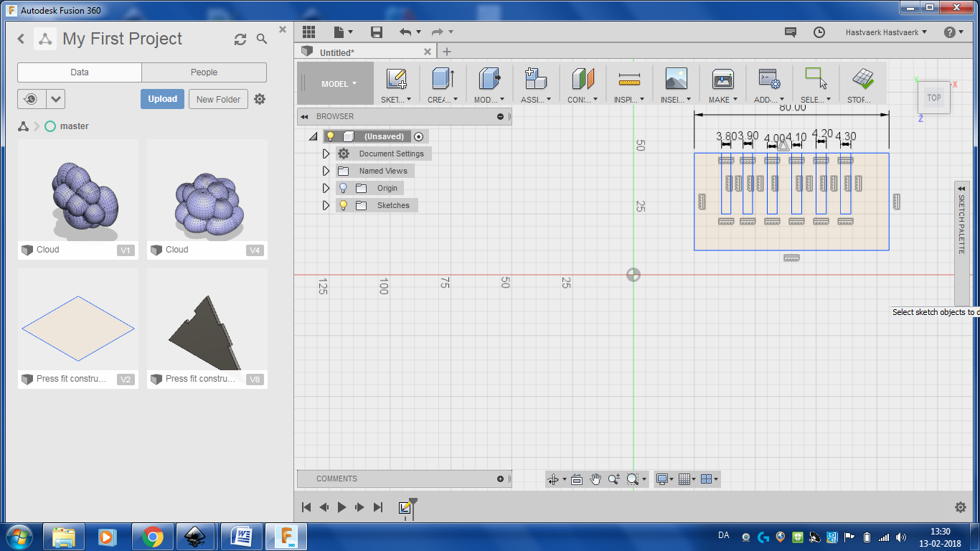This screenshot has height=551, width=980.
Task: Select the Assemble new component icon
Action: [x=536, y=79]
